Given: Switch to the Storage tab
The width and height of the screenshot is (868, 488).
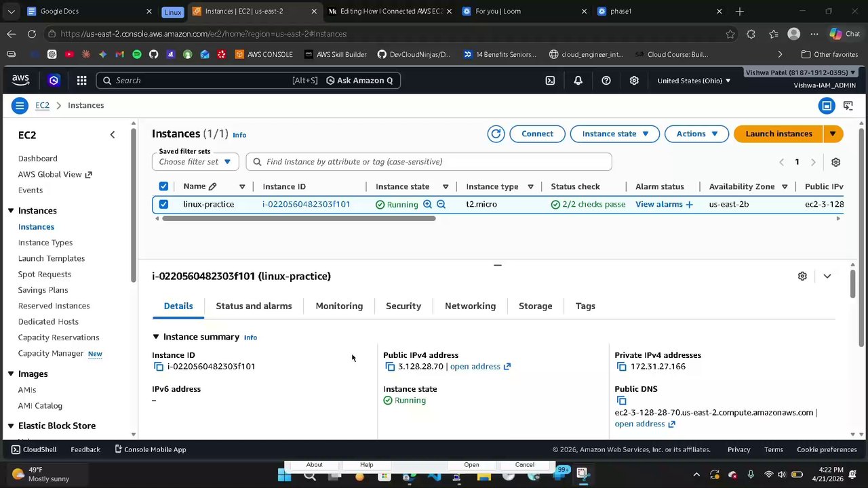Looking at the screenshot, I should pos(535,306).
